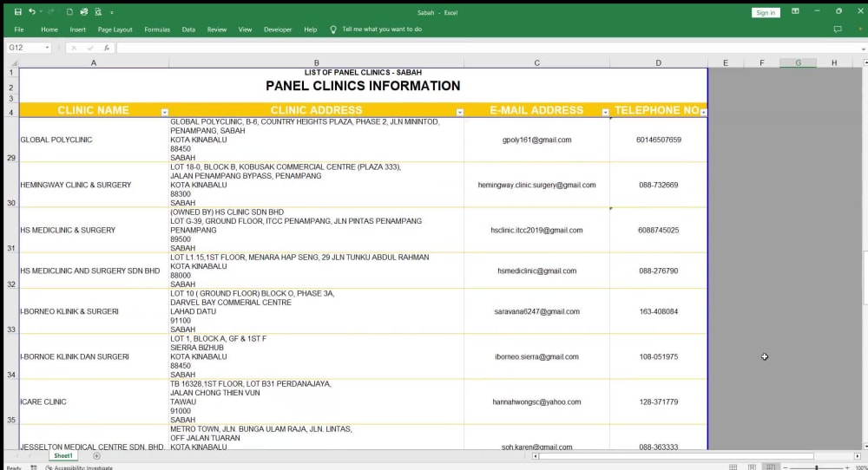Open the CLINIC NAME filter dropdown
This screenshot has width=868, height=470.
click(x=164, y=112)
